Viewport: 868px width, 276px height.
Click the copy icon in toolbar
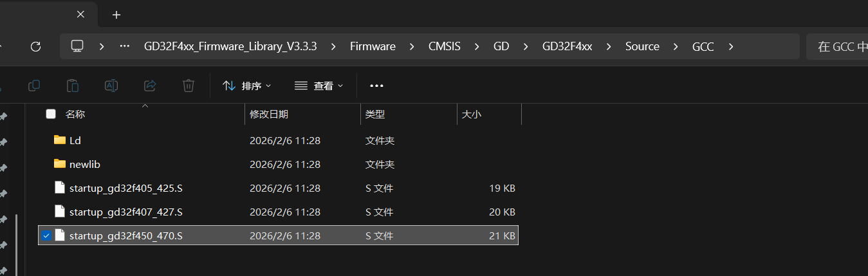(x=34, y=86)
